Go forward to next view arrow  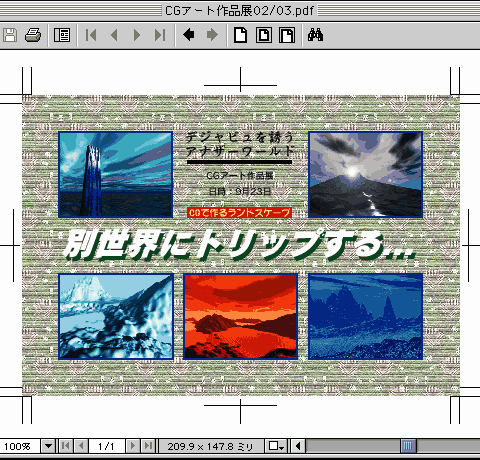click(212, 35)
